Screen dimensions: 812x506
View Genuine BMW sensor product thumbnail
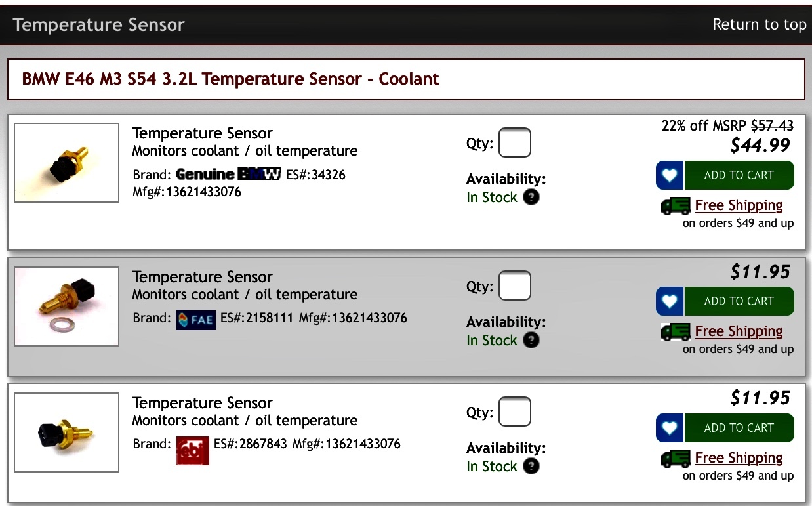67,163
